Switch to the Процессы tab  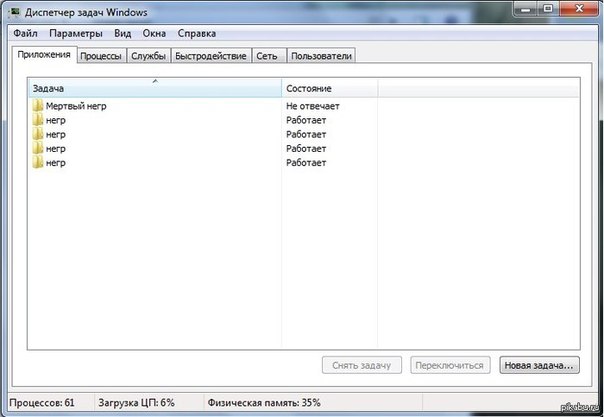pos(101,56)
